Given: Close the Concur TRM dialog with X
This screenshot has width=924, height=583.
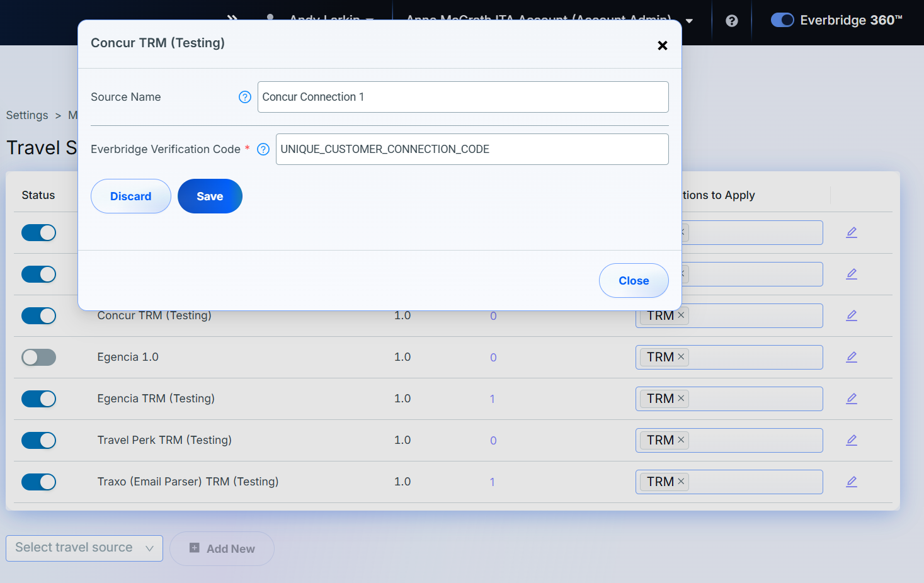Looking at the screenshot, I should 662,45.
